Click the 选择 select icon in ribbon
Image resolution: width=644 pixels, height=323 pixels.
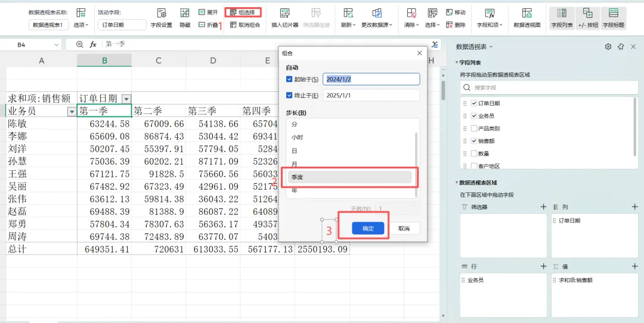tap(432, 13)
